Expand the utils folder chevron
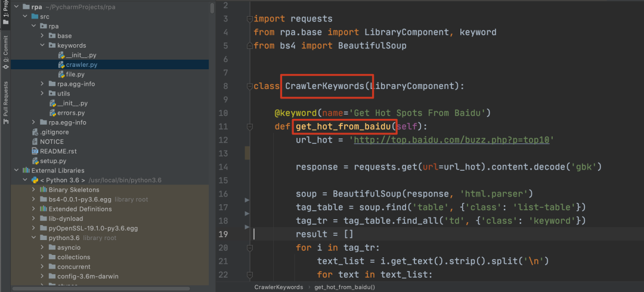644x292 pixels. (x=42, y=93)
